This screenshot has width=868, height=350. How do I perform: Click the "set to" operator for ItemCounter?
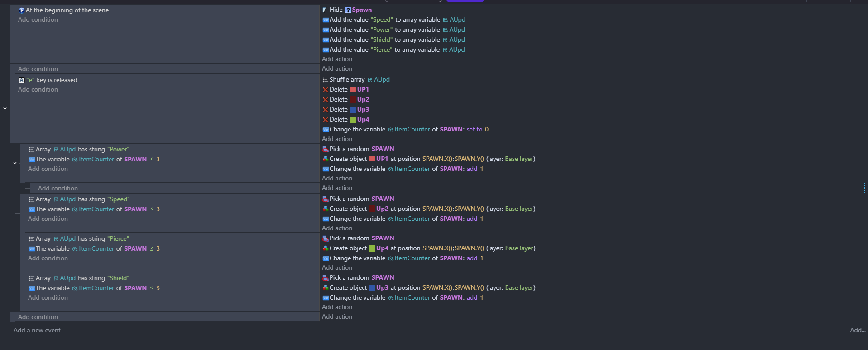click(x=474, y=130)
